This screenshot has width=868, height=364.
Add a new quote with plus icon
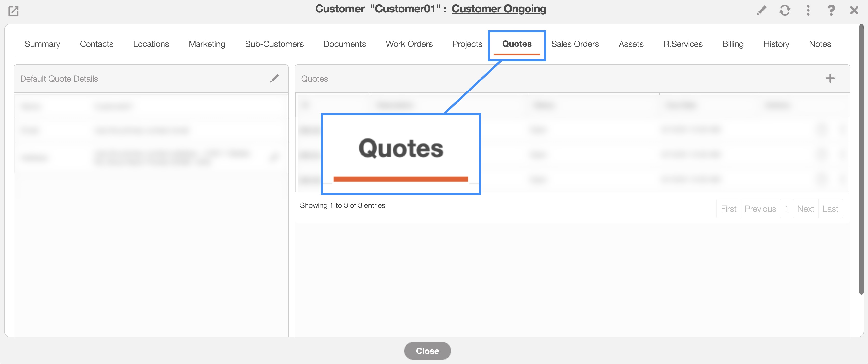tap(830, 79)
